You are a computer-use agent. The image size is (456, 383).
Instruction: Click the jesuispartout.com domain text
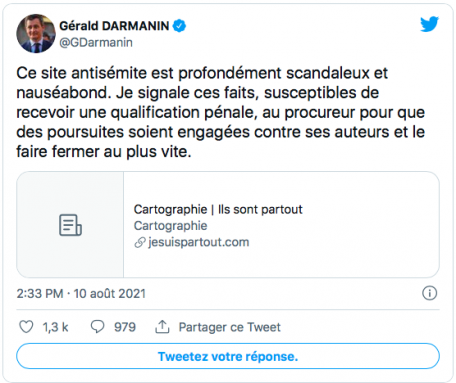[x=199, y=242]
